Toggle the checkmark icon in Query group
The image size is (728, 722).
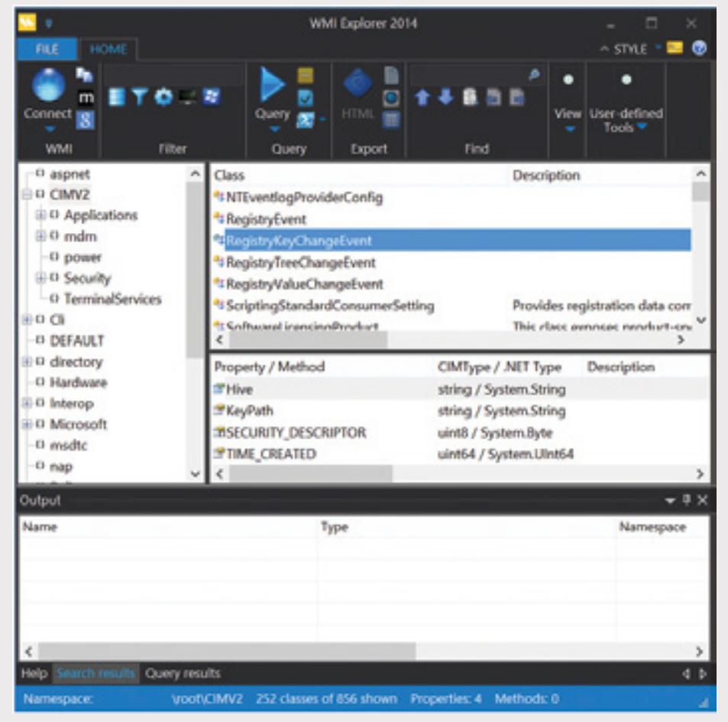tap(305, 98)
